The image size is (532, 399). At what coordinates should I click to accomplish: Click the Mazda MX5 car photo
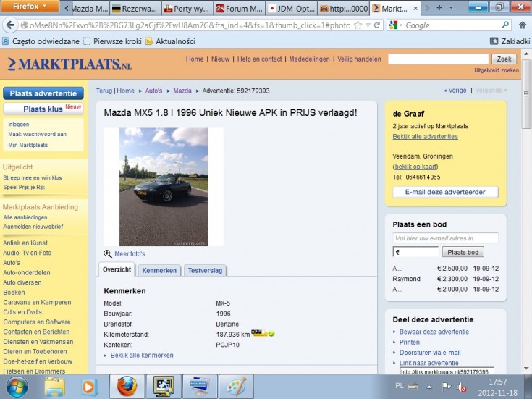[x=164, y=187]
